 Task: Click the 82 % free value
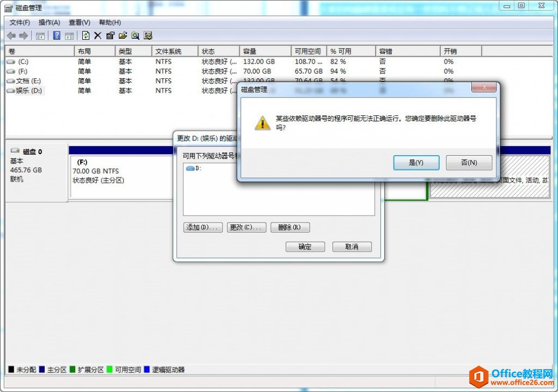click(x=338, y=62)
